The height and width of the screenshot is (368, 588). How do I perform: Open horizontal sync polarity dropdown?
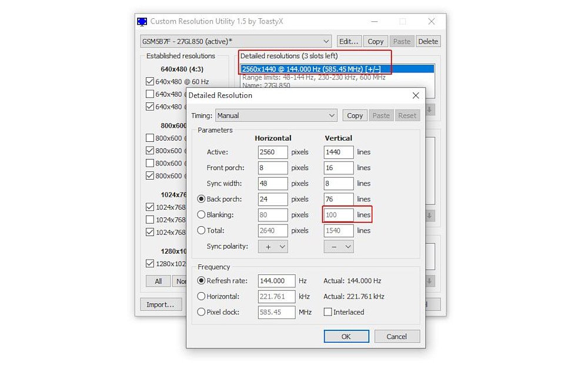click(x=273, y=247)
